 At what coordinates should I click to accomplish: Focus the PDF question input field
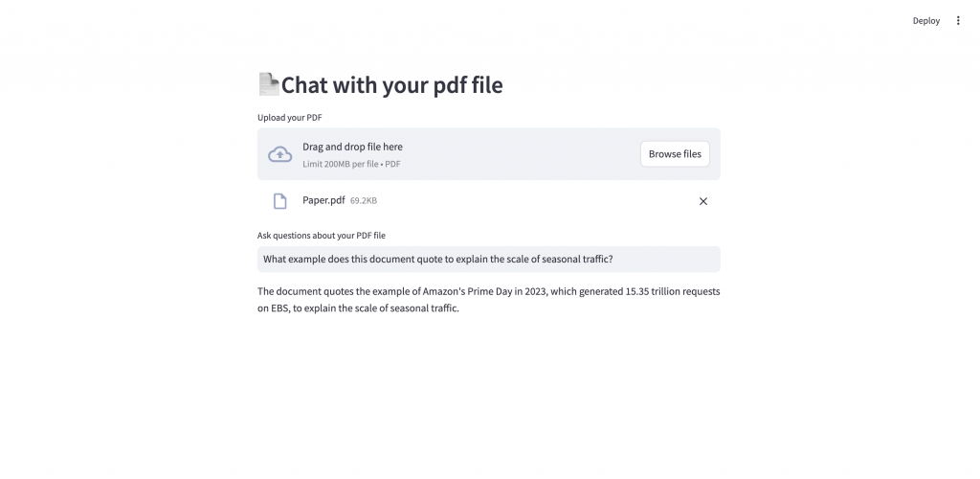point(488,260)
